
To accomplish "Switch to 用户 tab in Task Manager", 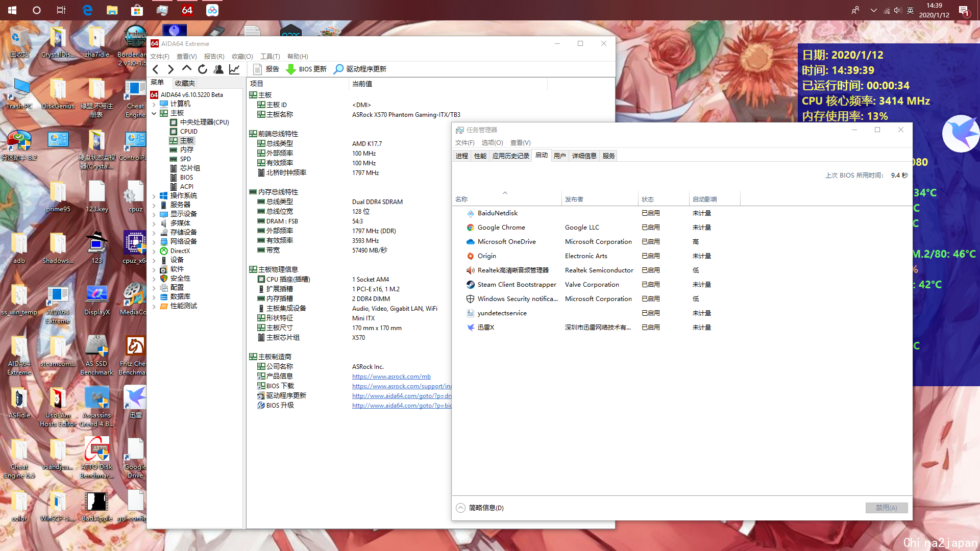I will [x=560, y=156].
